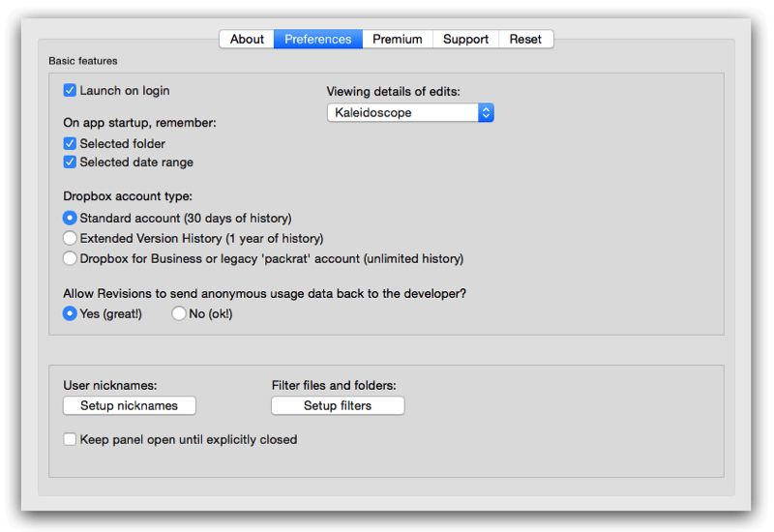
Task: Enable Keep panel open until explicitly closed
Action: (70, 440)
